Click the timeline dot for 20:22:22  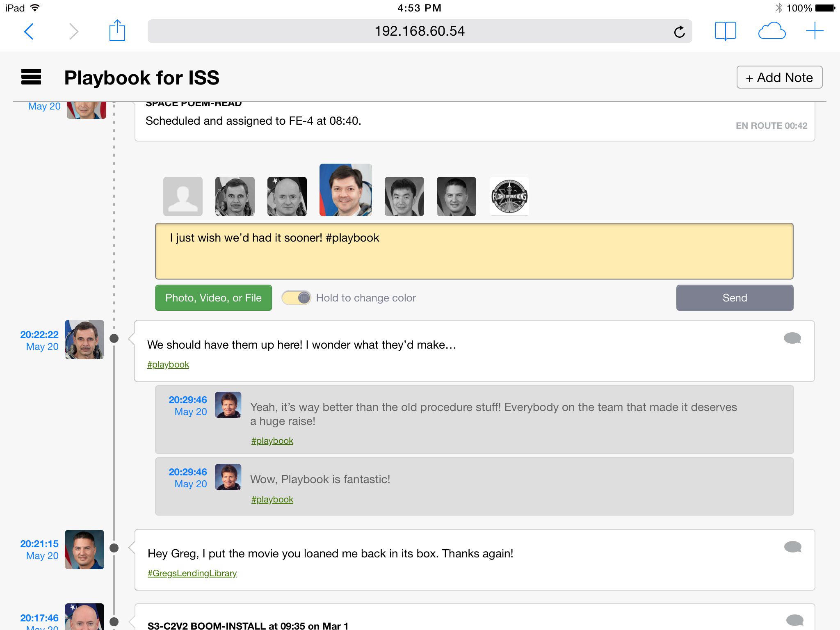click(x=114, y=338)
